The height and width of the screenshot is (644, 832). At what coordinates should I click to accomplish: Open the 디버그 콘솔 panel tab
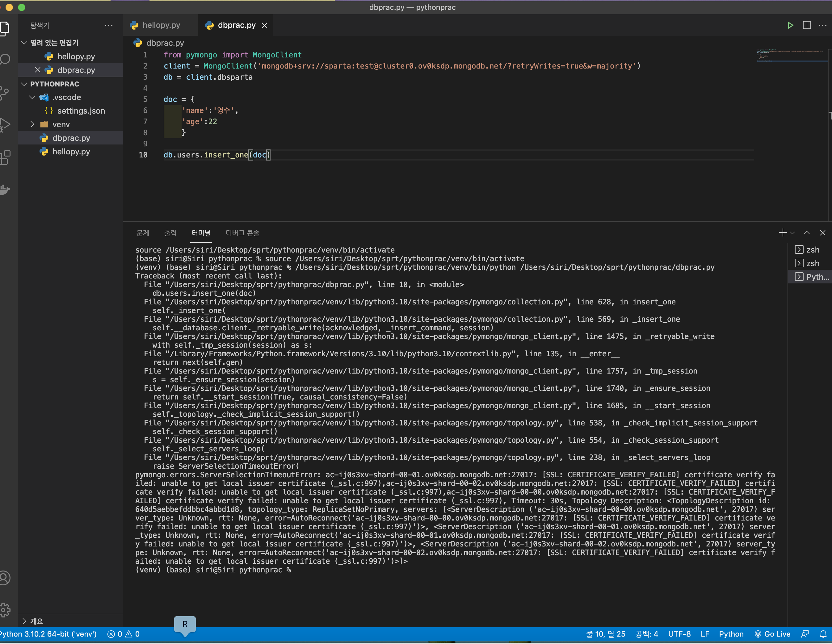[x=243, y=233]
